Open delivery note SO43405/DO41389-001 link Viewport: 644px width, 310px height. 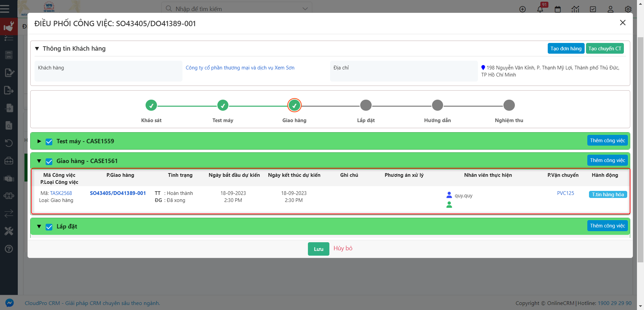[118, 193]
